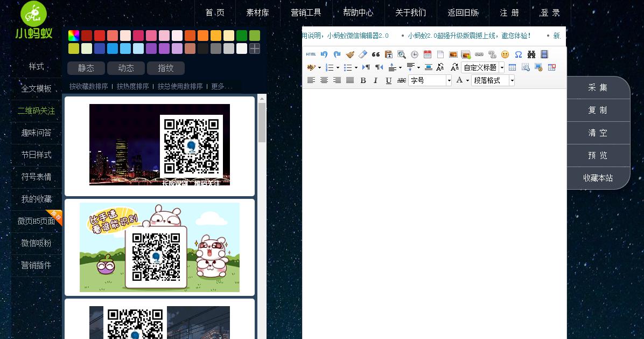Image resolution: width=644 pixels, height=339 pixels.
Task: Select the green color swatch filter
Action: [x=242, y=36]
